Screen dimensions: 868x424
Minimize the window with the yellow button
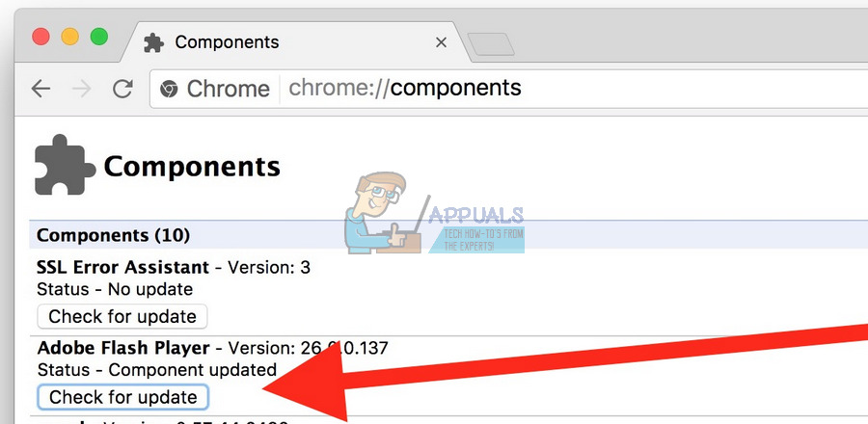70,37
